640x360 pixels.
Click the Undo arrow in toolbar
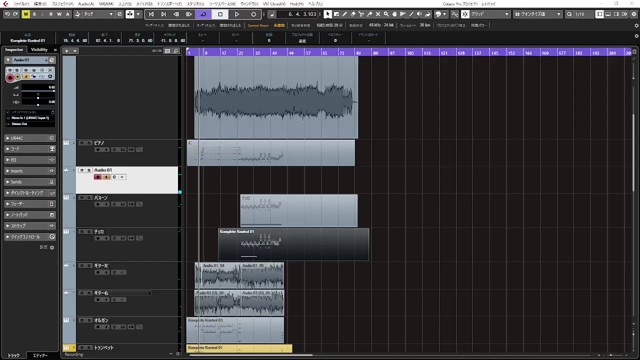tap(7, 14)
